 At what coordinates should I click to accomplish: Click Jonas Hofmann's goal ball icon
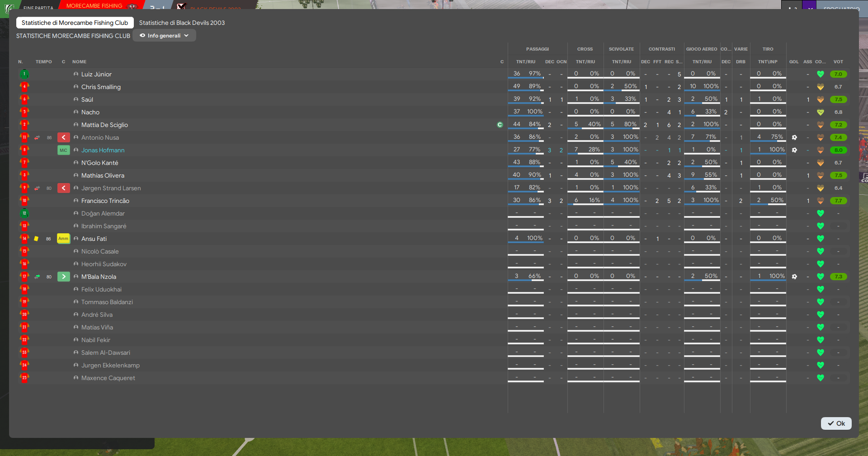coord(794,150)
